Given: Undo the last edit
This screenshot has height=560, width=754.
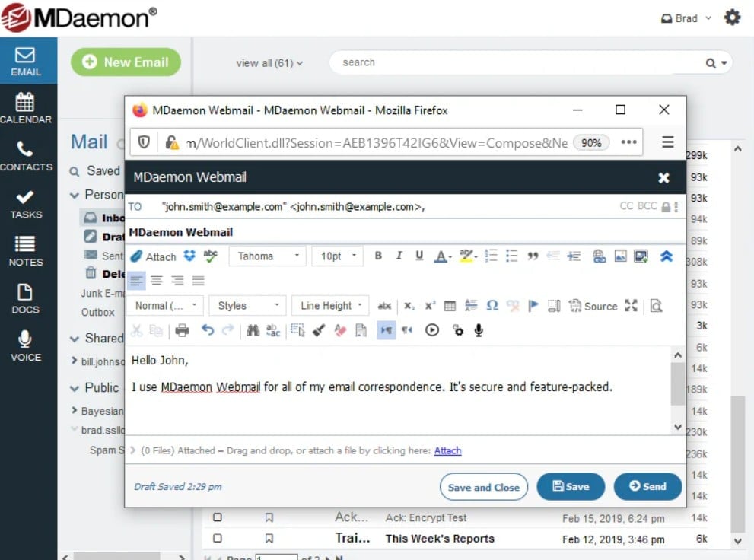Looking at the screenshot, I should pyautogui.click(x=207, y=330).
